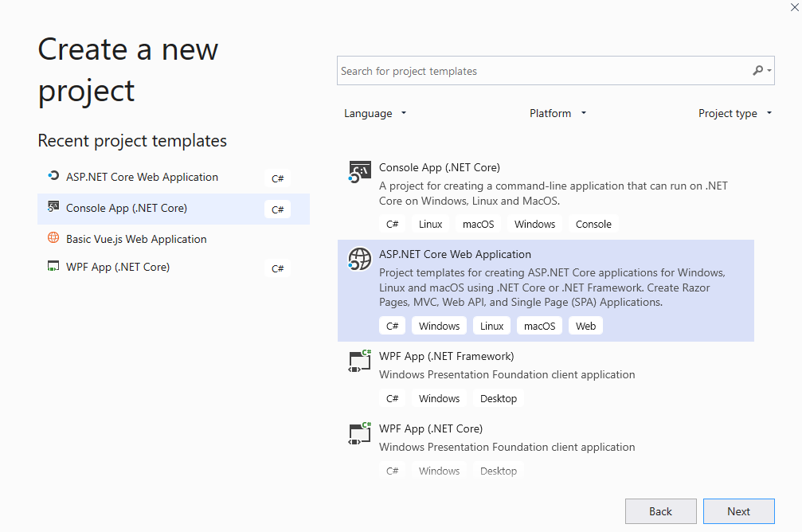Click recent Console App (.NET Core) icon

click(53, 208)
